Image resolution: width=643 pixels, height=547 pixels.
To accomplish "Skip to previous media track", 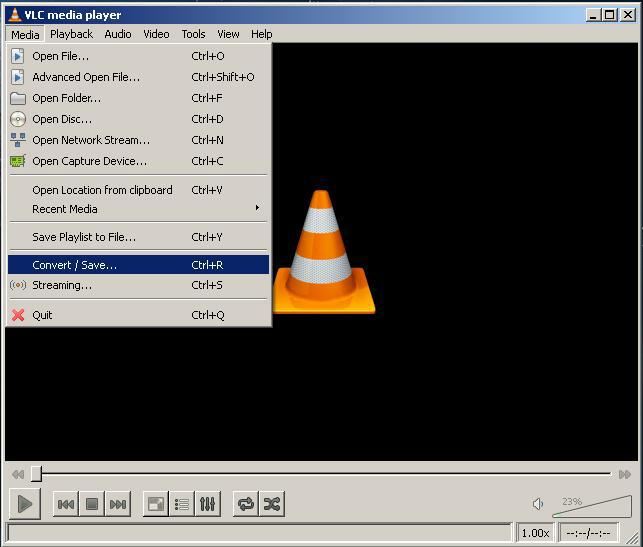I will [66, 504].
